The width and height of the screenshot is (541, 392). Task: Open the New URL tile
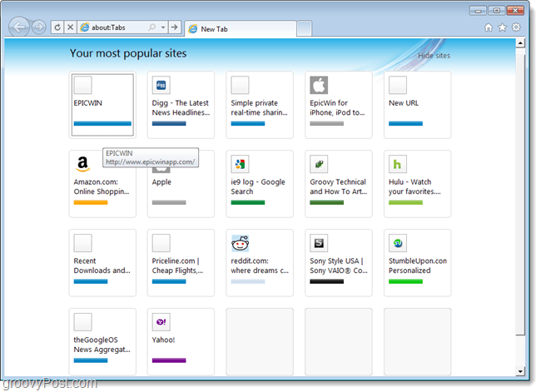pyautogui.click(x=418, y=105)
